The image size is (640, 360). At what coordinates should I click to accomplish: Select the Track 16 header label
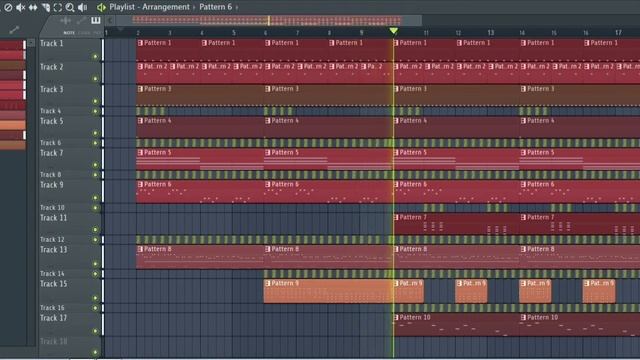coord(52,308)
